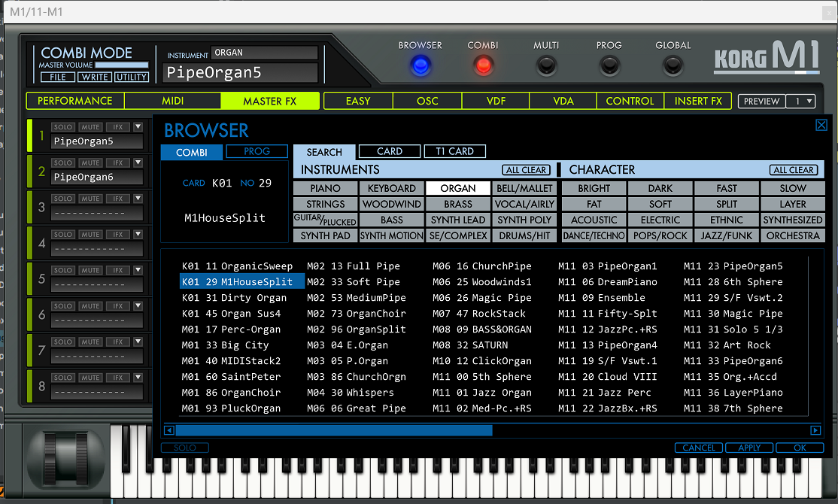Click the PipeOrgan5 combi name field
This screenshot has width=838, height=504.
tap(240, 73)
